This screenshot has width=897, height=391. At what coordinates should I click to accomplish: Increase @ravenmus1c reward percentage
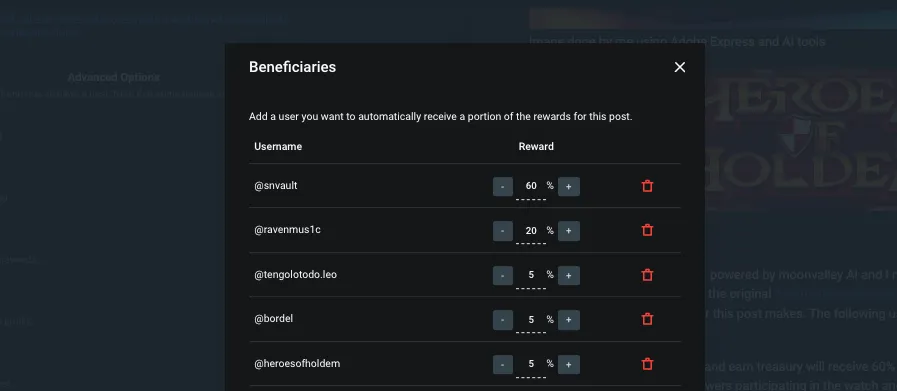coord(569,231)
